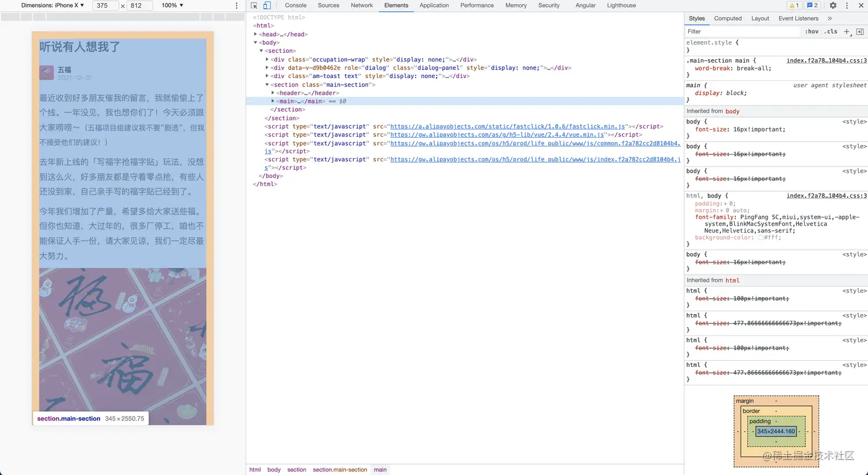Image resolution: width=868 pixels, height=475 pixels.
Task: Open the index.f2a782cc2d8104b4 script link
Action: (x=535, y=160)
